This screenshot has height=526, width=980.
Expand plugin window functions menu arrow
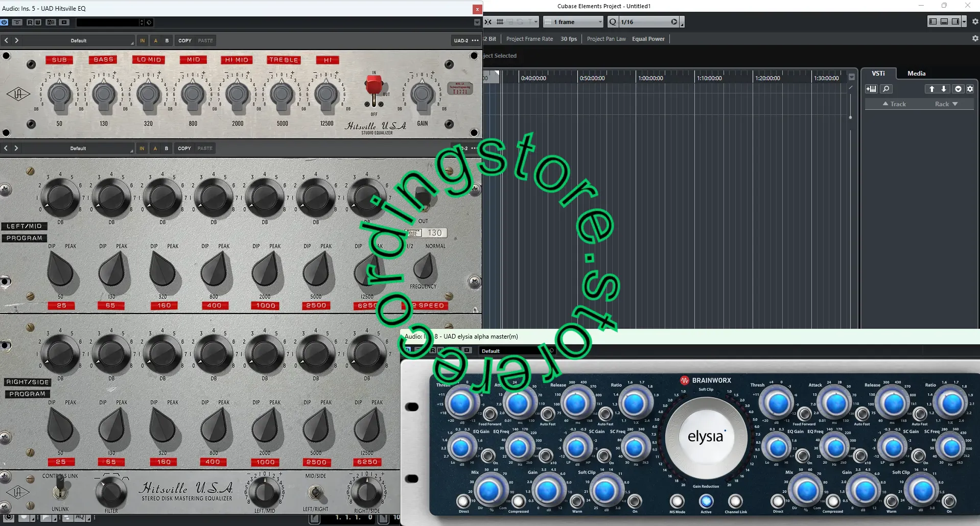[477, 22]
